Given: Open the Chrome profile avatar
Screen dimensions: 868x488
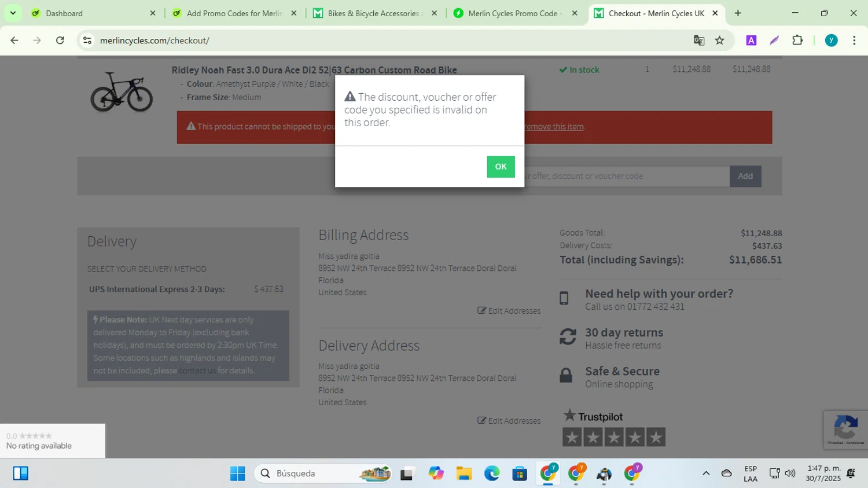Looking at the screenshot, I should 832,41.
